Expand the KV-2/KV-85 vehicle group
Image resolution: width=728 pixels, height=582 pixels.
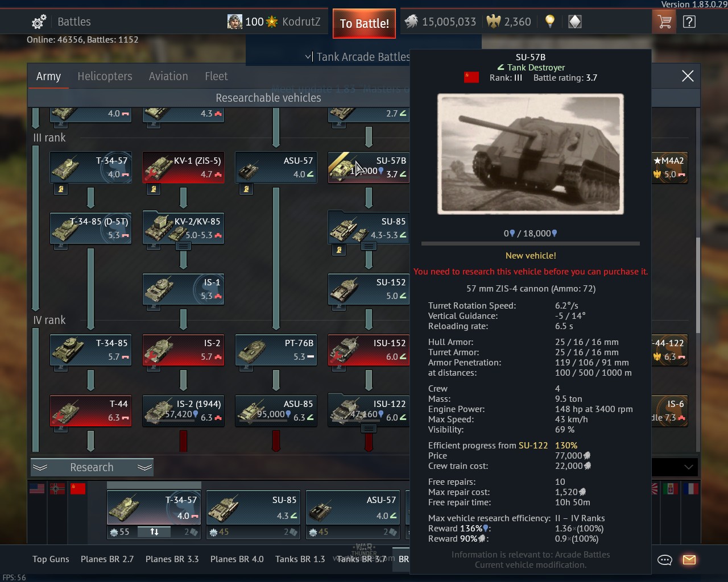click(183, 247)
